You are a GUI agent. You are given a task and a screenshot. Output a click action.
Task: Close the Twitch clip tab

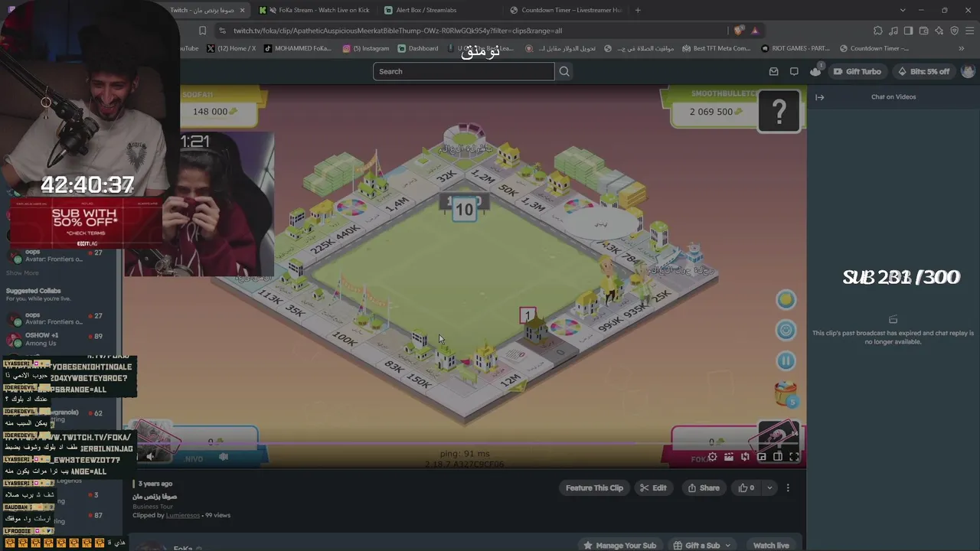[x=243, y=10]
